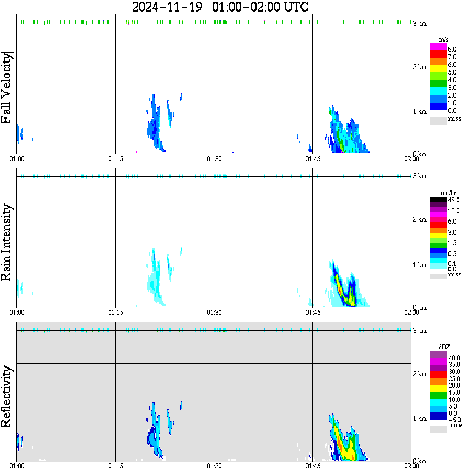Click '48.0' in the mm/hr legend
Viewport: 466px width, 476px height.
pos(454,200)
